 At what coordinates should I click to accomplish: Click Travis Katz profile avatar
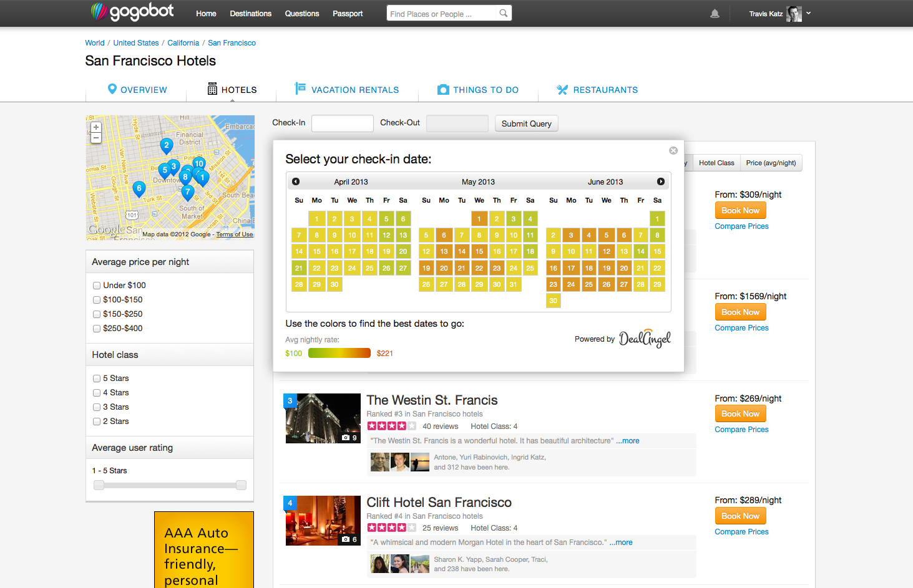click(x=794, y=14)
